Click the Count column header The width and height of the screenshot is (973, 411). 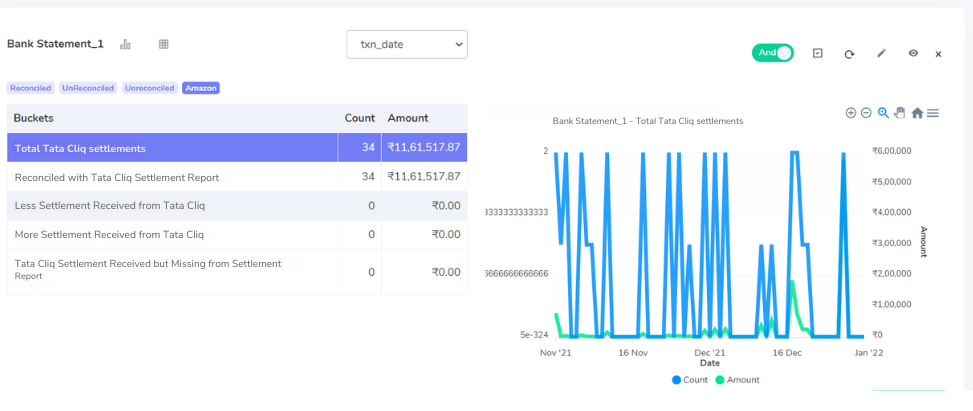pyautogui.click(x=360, y=118)
